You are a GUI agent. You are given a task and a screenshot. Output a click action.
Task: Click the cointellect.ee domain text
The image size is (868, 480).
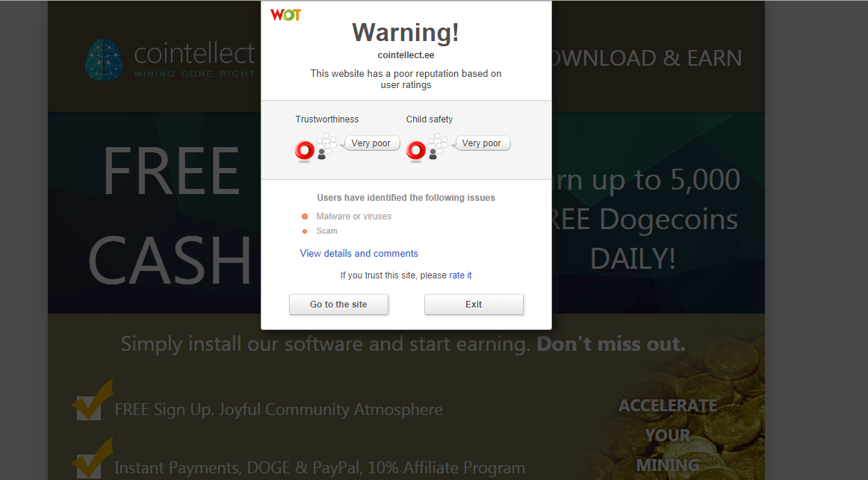406,54
